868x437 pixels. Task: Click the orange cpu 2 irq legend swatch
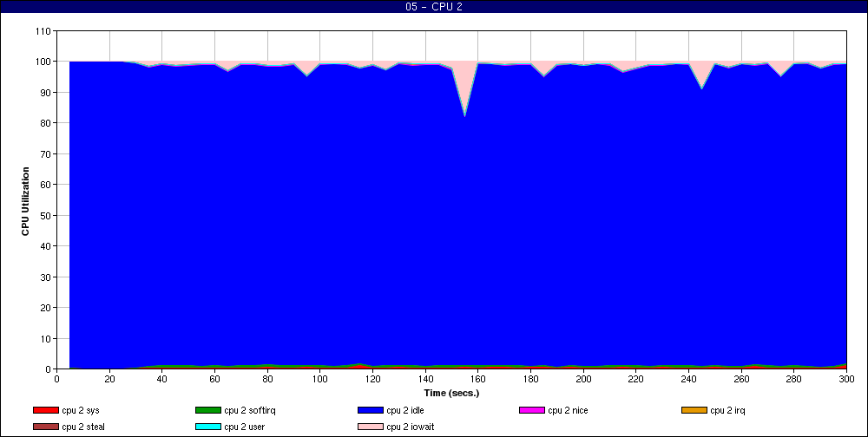[694, 410]
